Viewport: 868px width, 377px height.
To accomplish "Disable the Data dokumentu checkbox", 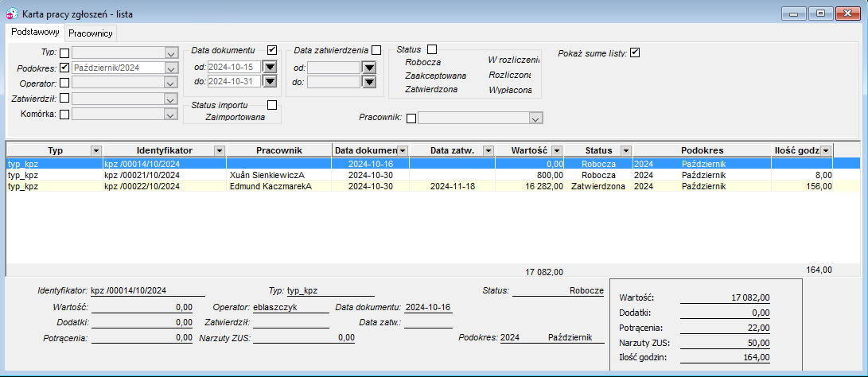I will pos(272,50).
